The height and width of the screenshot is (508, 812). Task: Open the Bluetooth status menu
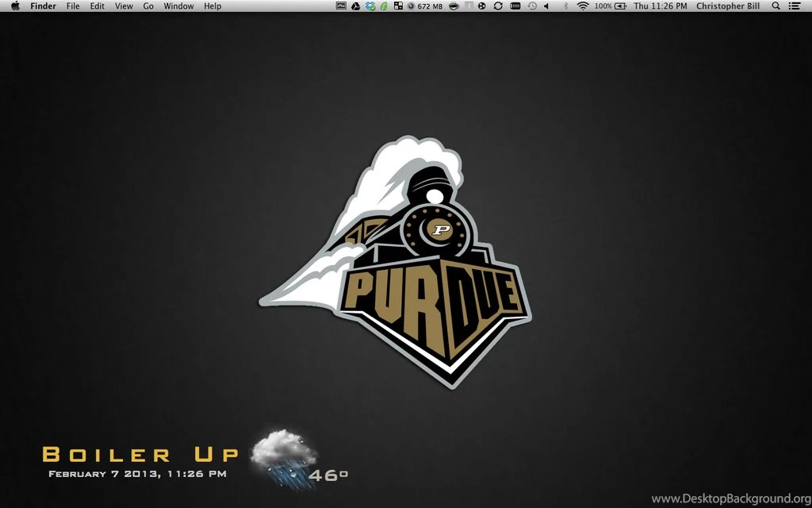click(565, 6)
